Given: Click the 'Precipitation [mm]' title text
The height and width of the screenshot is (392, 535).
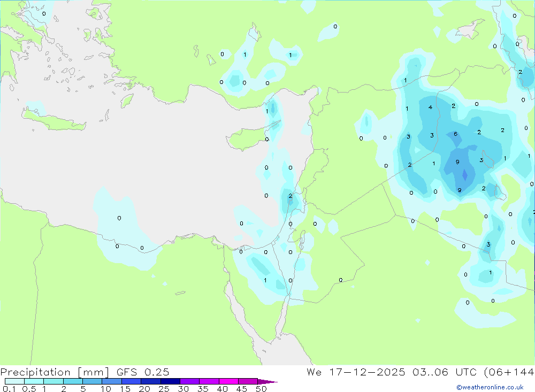Looking at the screenshot, I should 55,372.
